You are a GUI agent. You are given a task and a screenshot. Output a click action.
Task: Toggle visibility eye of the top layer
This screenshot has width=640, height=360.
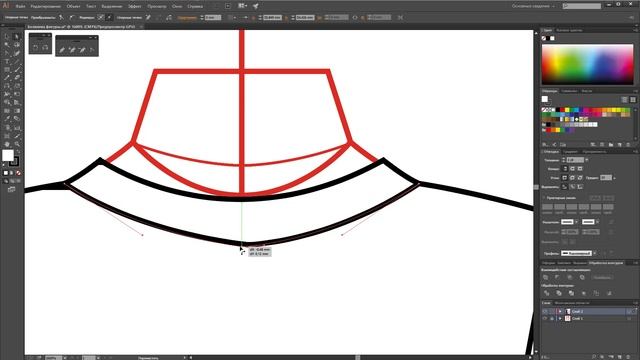click(545, 311)
